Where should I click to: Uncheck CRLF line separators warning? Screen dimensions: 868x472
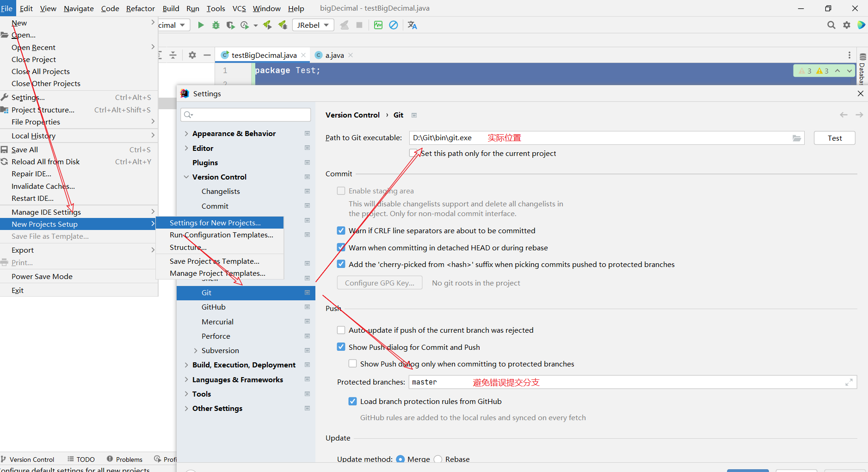pos(341,230)
